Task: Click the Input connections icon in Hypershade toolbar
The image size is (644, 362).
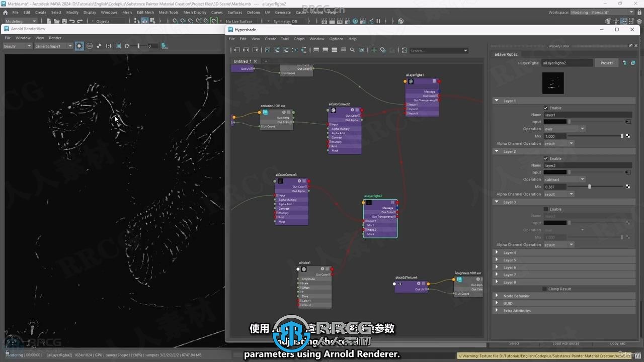Action: (237, 50)
